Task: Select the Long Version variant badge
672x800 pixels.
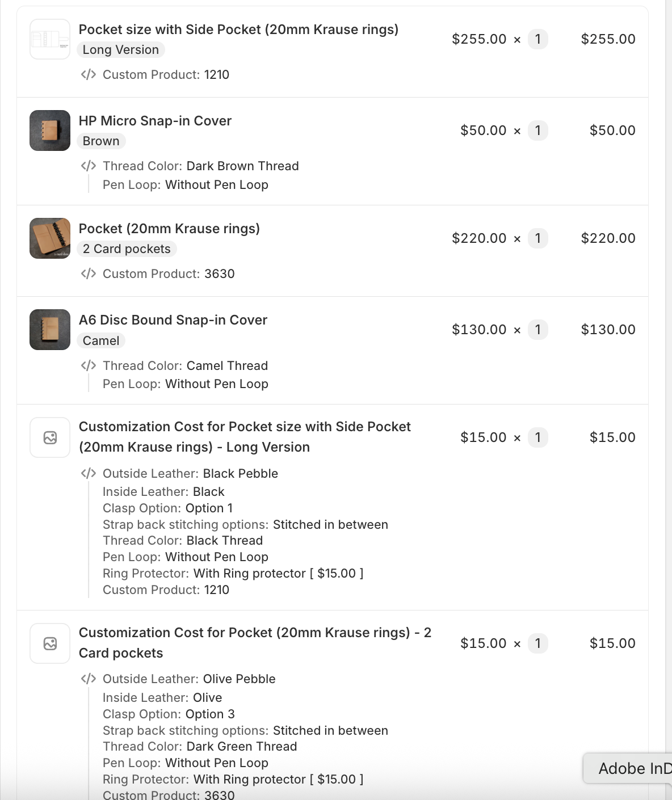Action: pos(121,50)
